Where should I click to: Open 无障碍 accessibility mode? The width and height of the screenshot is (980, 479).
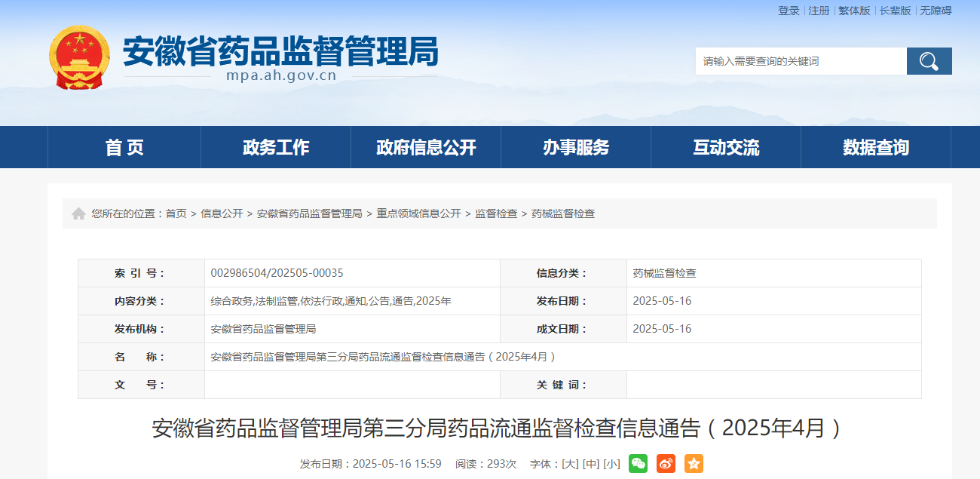[936, 11]
